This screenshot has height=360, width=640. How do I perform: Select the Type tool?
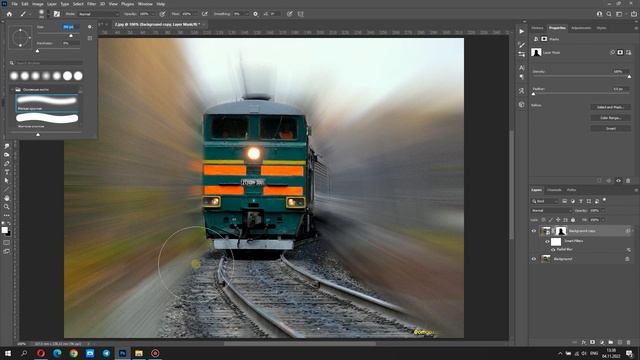7,172
